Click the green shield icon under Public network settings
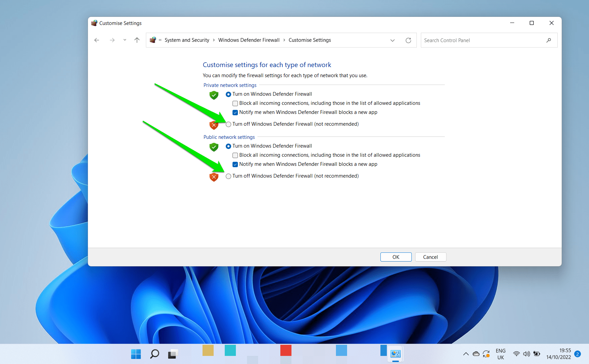 point(214,147)
